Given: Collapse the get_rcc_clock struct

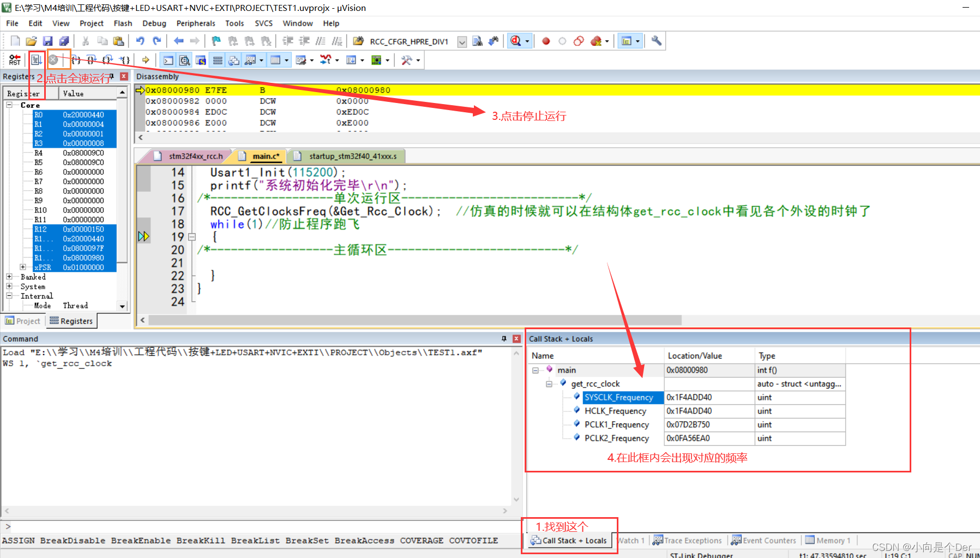Looking at the screenshot, I should pyautogui.click(x=549, y=384).
